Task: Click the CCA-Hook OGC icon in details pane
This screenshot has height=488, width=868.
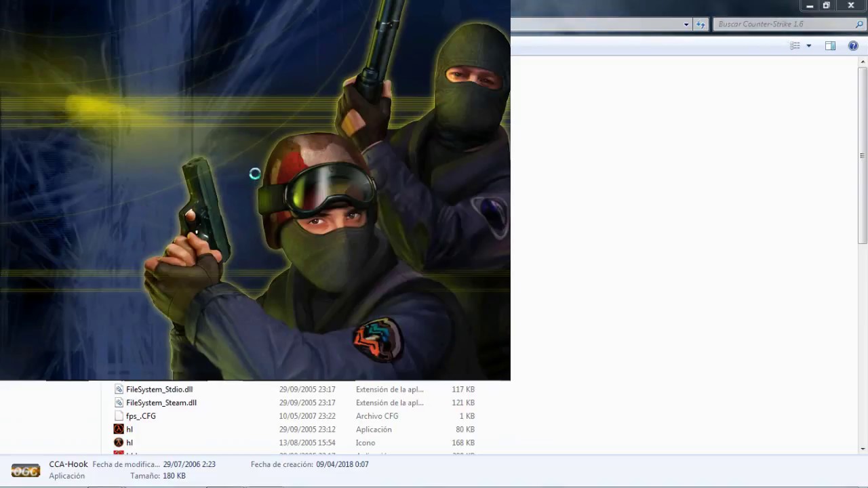Action: (26, 470)
